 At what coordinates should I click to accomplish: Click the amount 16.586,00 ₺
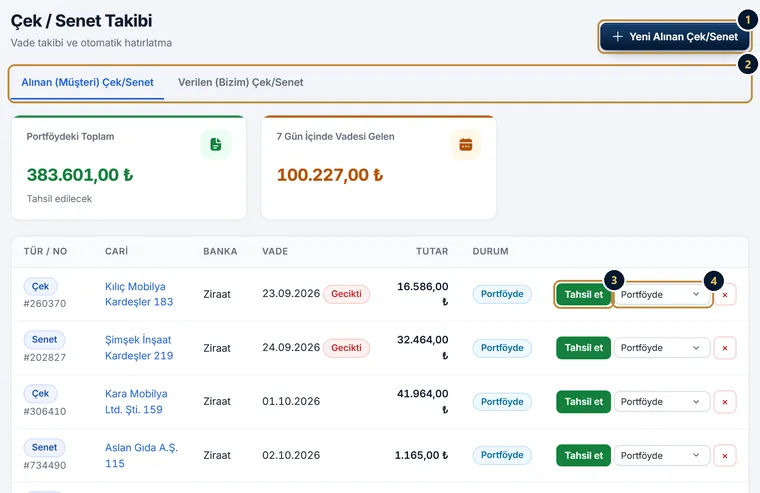tap(423, 294)
